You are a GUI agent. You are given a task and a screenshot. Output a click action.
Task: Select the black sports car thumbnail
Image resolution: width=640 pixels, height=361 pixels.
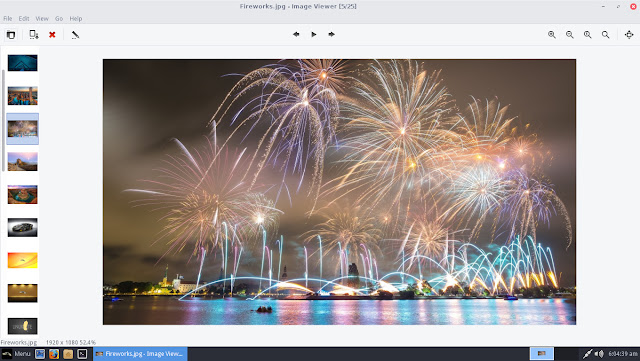click(x=22, y=227)
